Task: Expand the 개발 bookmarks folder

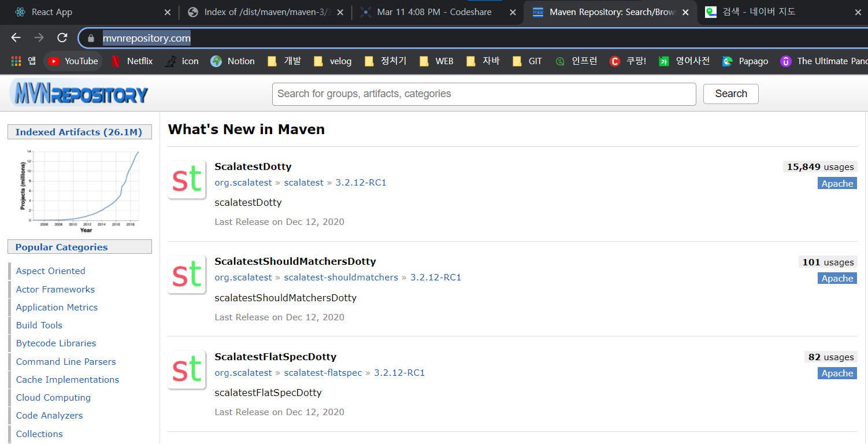Action: click(284, 60)
